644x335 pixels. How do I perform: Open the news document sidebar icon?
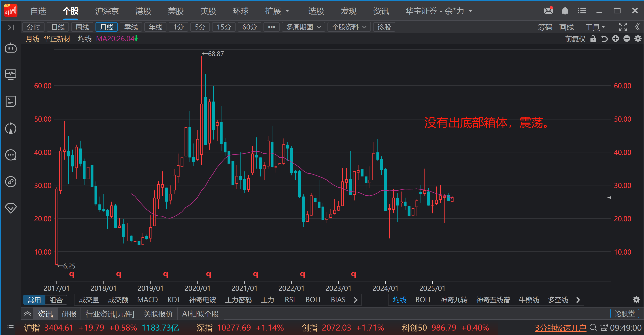pos(11,101)
